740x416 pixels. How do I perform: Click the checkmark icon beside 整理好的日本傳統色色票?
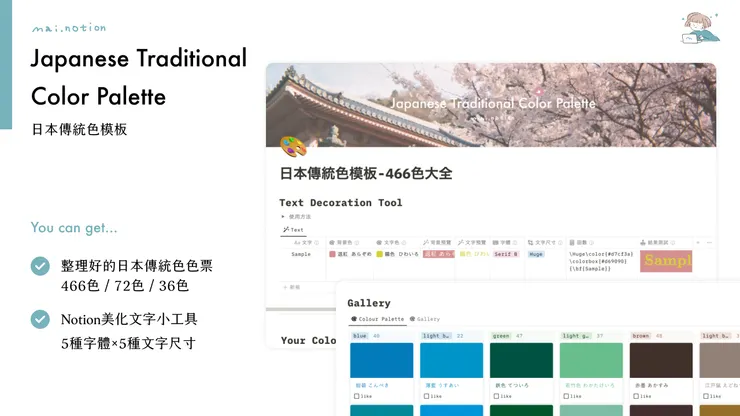click(x=40, y=266)
